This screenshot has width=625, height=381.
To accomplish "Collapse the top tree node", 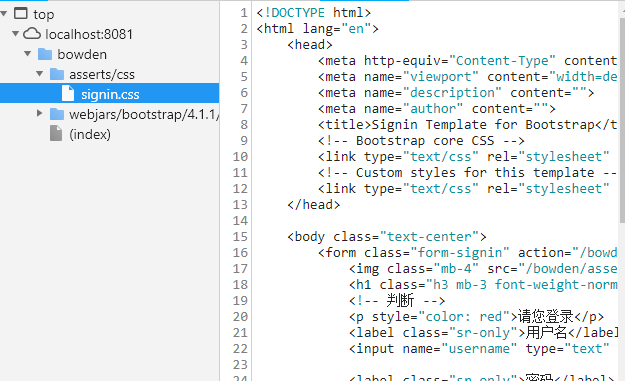I will pos(4,14).
